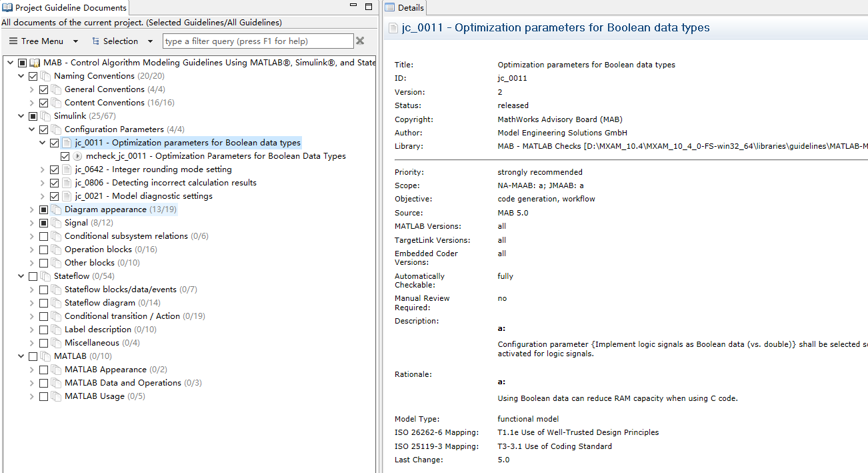Click the mcheck_jc_0011 play icon
Viewport: 868px width, 473px height.
pos(77,156)
